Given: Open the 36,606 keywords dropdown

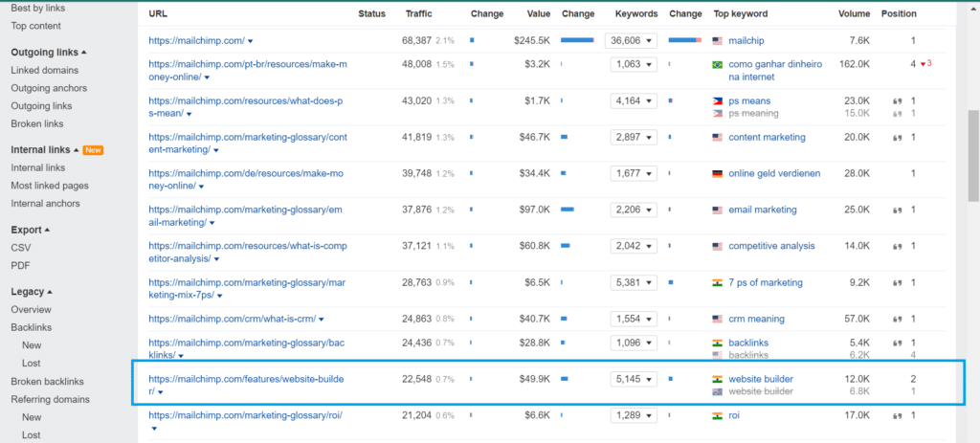Looking at the screenshot, I should coord(631,40).
